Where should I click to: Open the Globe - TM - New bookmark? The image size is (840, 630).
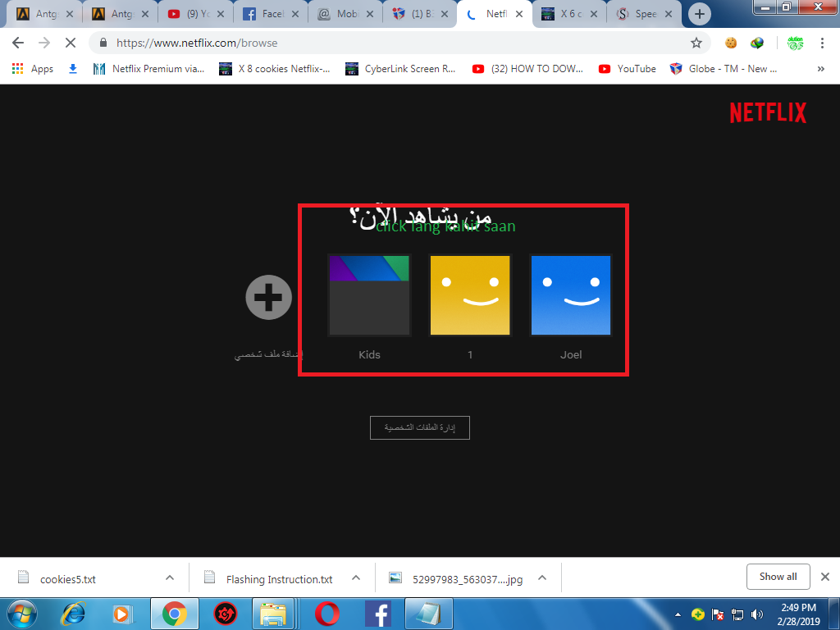[724, 69]
